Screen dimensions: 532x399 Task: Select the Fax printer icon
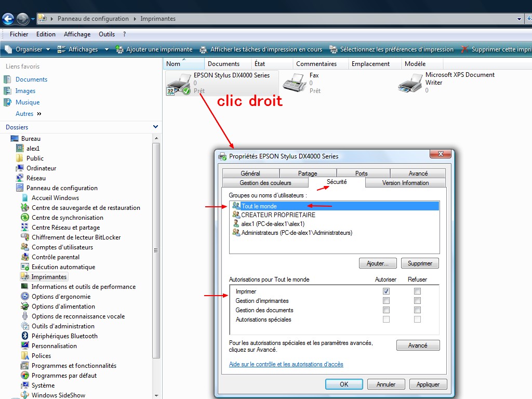[295, 83]
